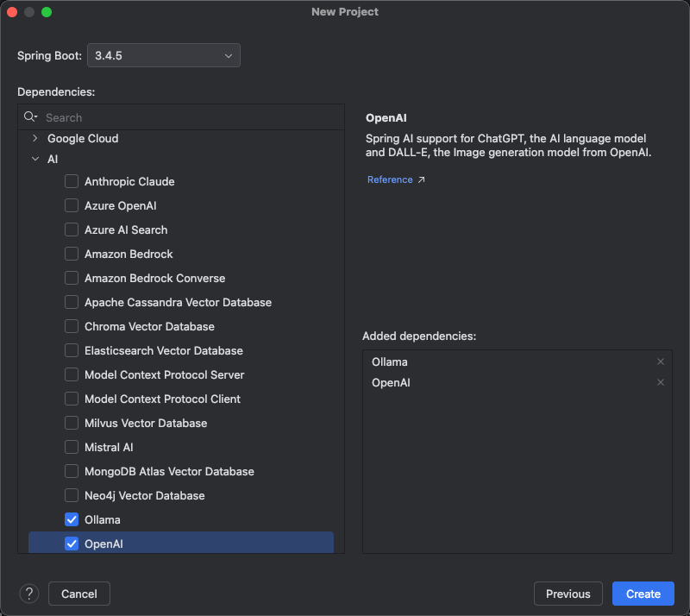Uncheck the Ollama dependency

coord(72,519)
